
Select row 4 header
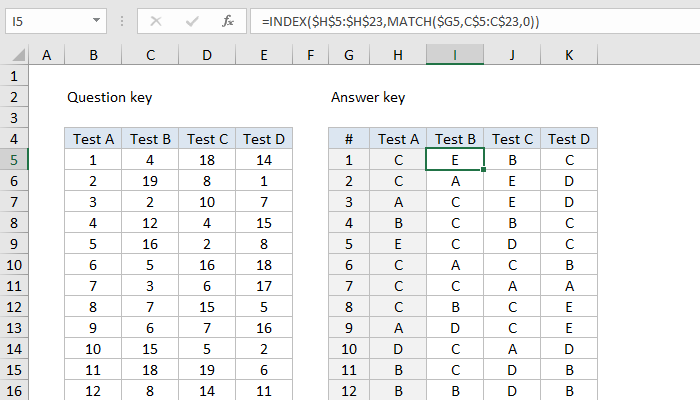click(14, 139)
